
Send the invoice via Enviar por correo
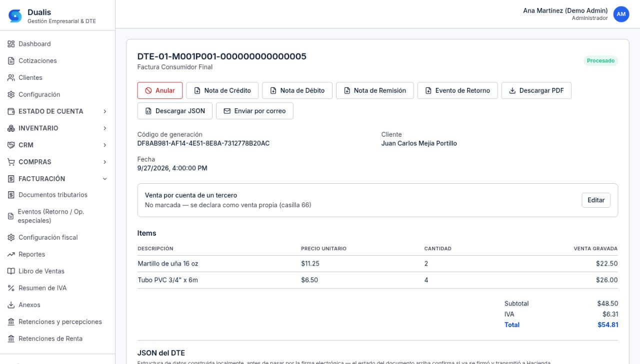click(254, 111)
